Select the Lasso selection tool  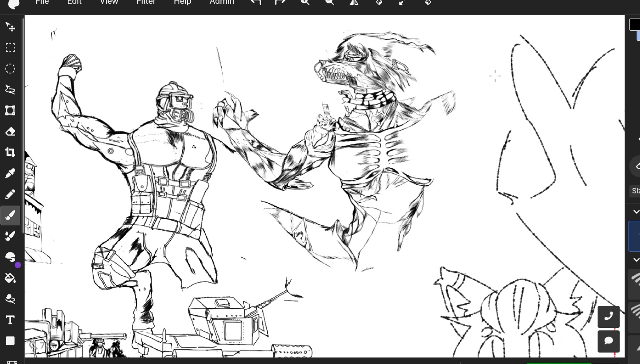[10, 89]
